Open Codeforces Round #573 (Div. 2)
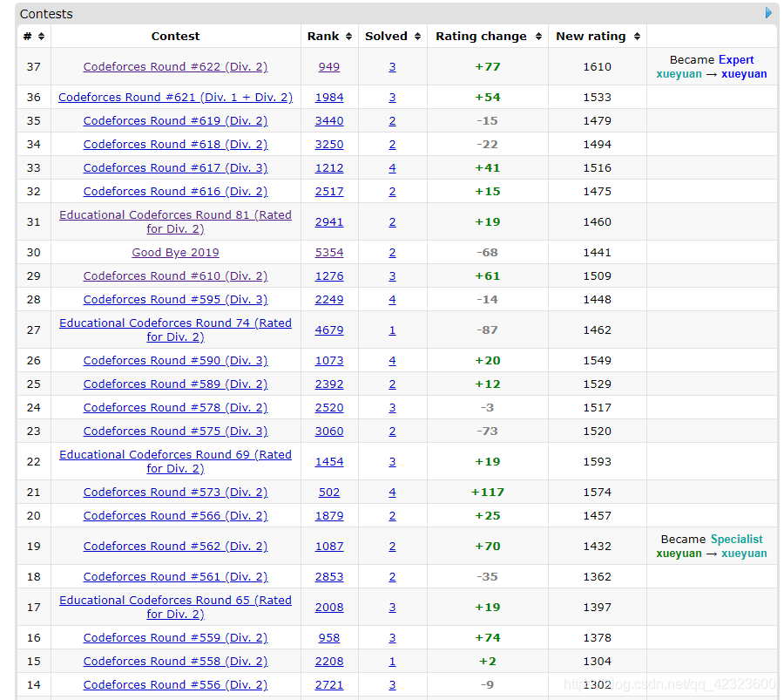 175,492
